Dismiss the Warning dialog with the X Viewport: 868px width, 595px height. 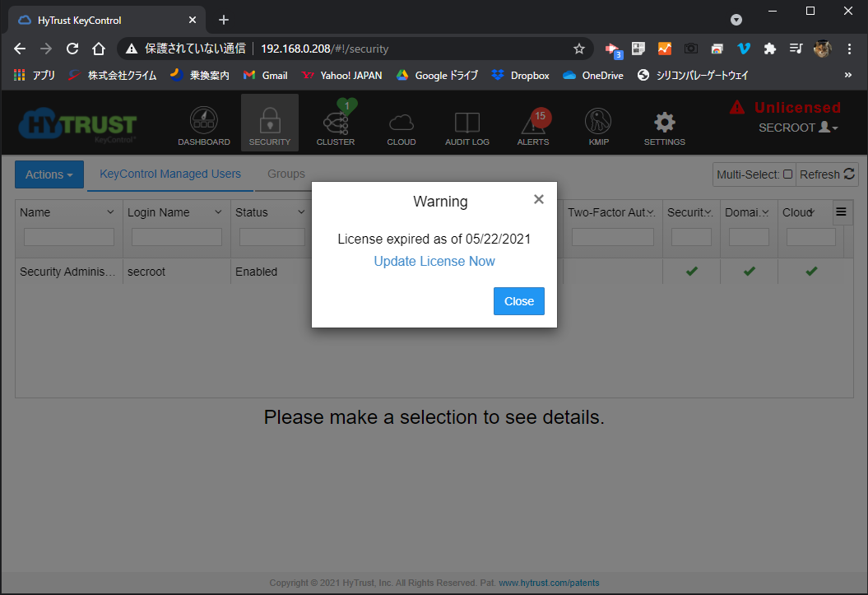pos(539,199)
